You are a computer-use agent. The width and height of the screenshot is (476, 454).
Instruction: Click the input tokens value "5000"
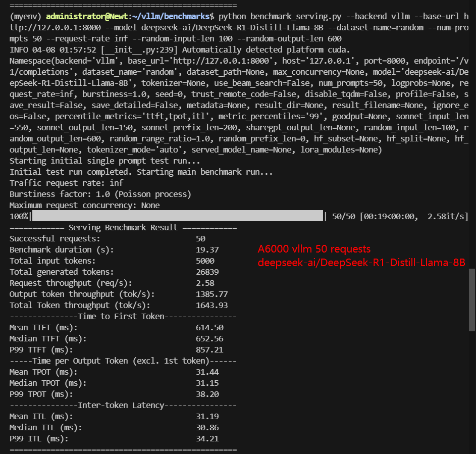[x=205, y=261]
